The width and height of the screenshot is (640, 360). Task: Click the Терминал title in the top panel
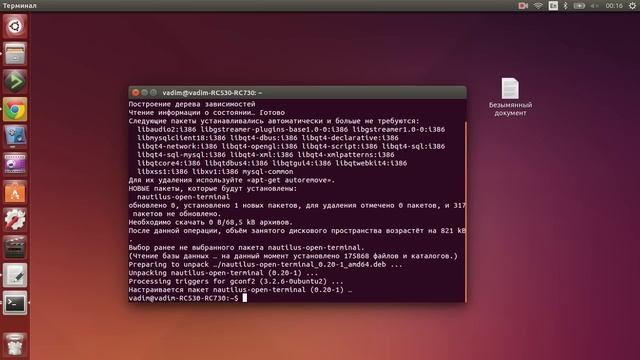pyautogui.click(x=20, y=6)
